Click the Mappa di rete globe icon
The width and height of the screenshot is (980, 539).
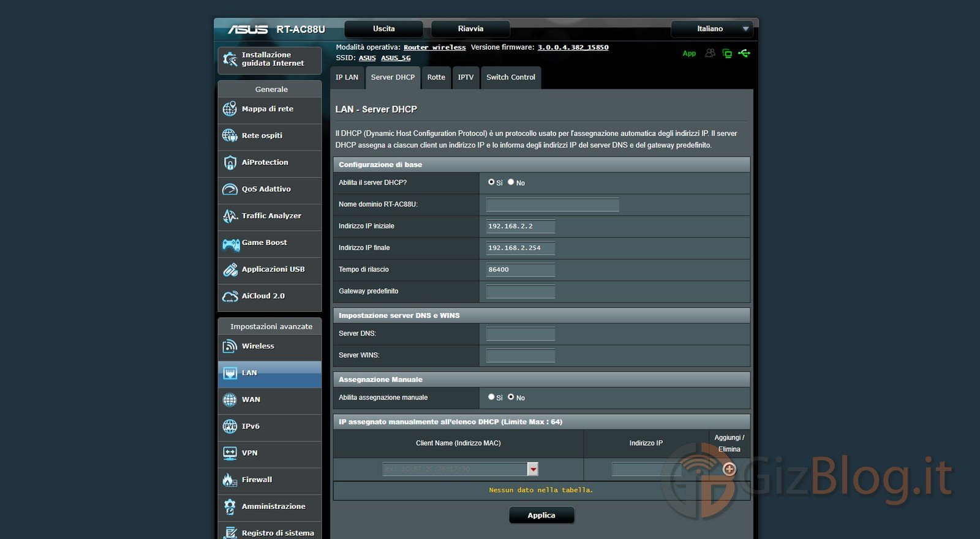click(230, 109)
